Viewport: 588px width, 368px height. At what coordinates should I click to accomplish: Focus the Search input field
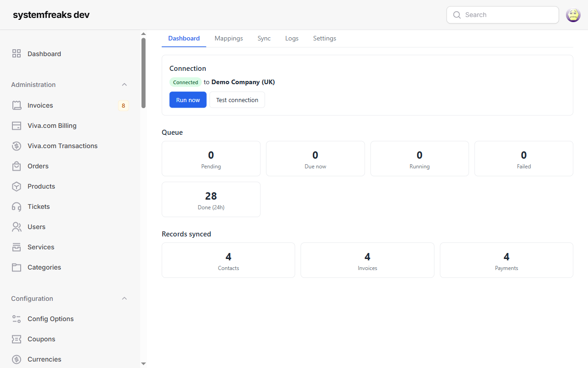pos(503,15)
